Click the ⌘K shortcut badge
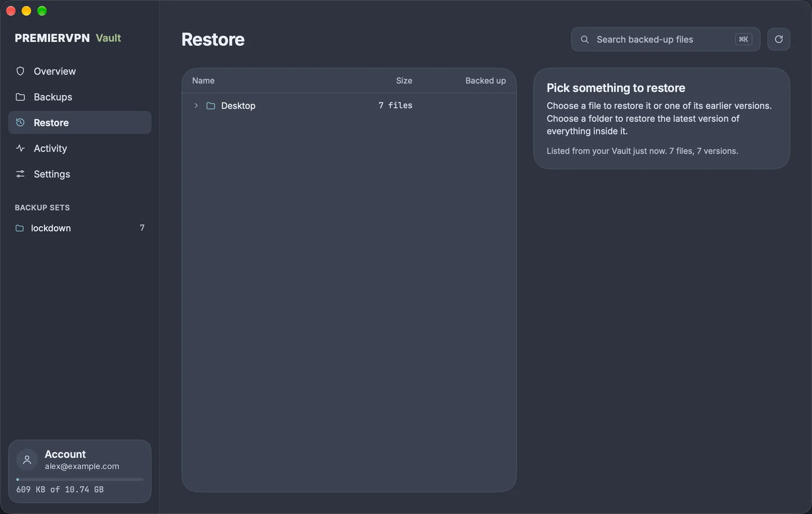This screenshot has width=812, height=514. (743, 39)
